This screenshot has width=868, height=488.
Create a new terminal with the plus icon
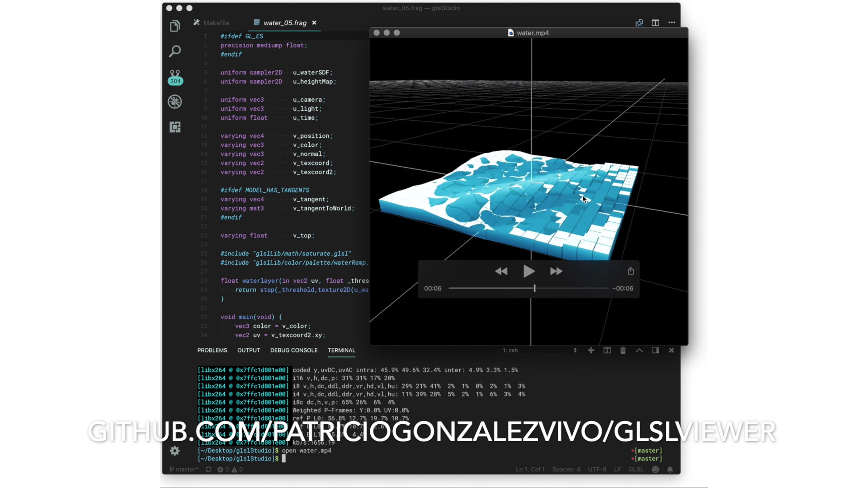tap(591, 350)
